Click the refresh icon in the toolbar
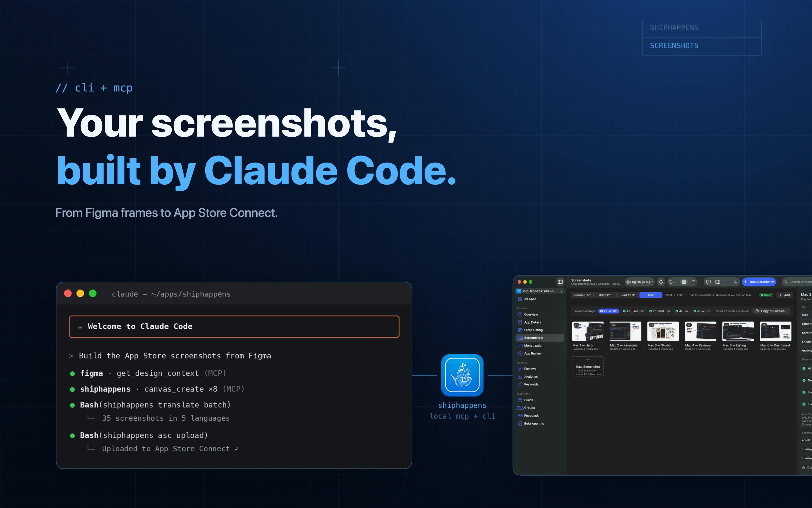 661,282
